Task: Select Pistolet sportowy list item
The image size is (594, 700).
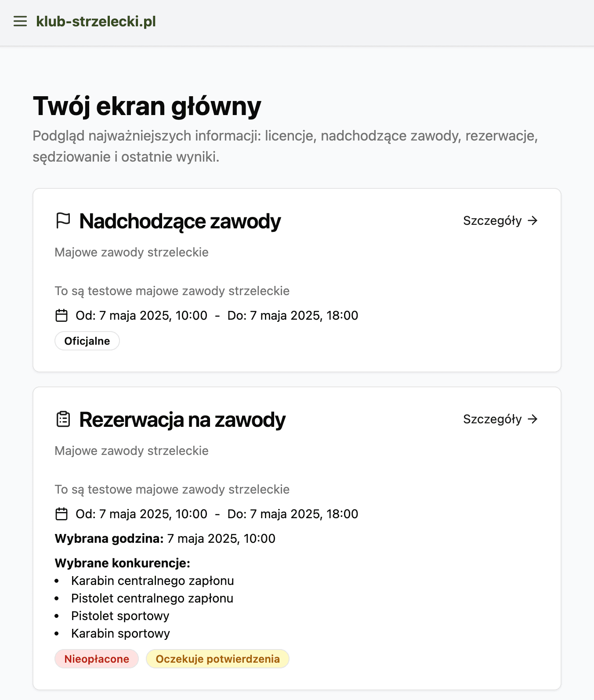Action: [x=120, y=616]
